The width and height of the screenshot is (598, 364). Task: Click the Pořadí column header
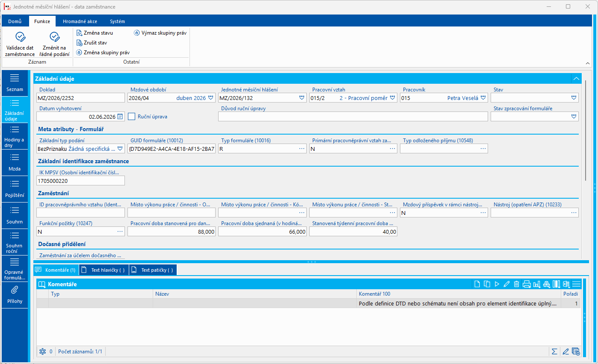pos(571,294)
